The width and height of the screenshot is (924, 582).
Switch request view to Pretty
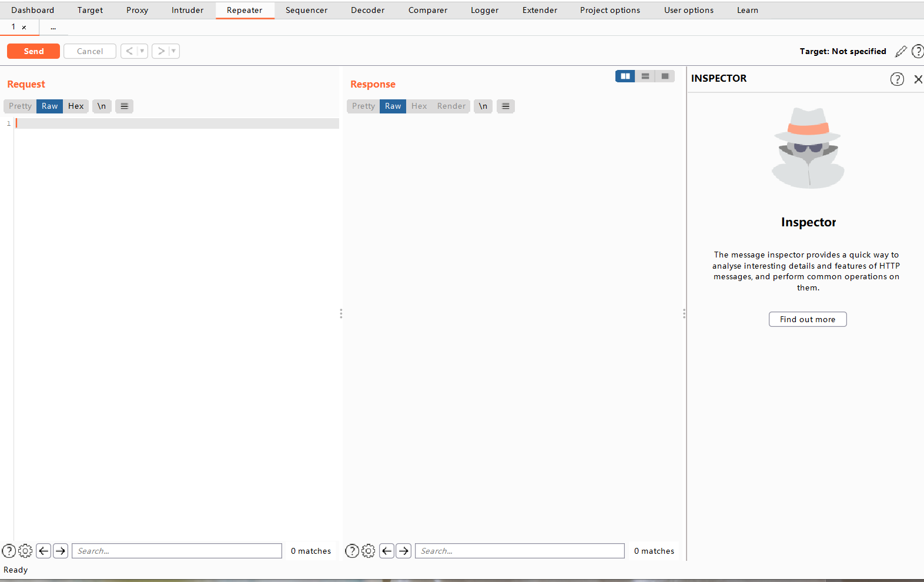pyautogui.click(x=20, y=106)
